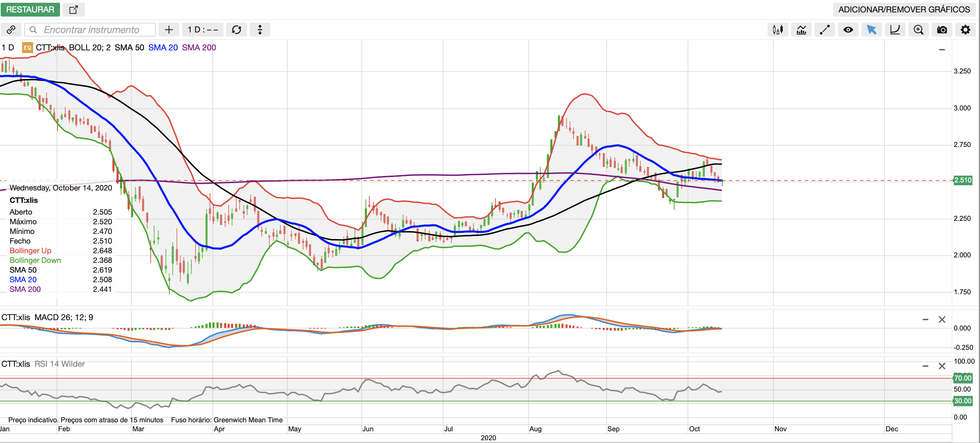The height and width of the screenshot is (443, 980).
Task: Click the Encontrar instrumento search field
Action: 91,30
